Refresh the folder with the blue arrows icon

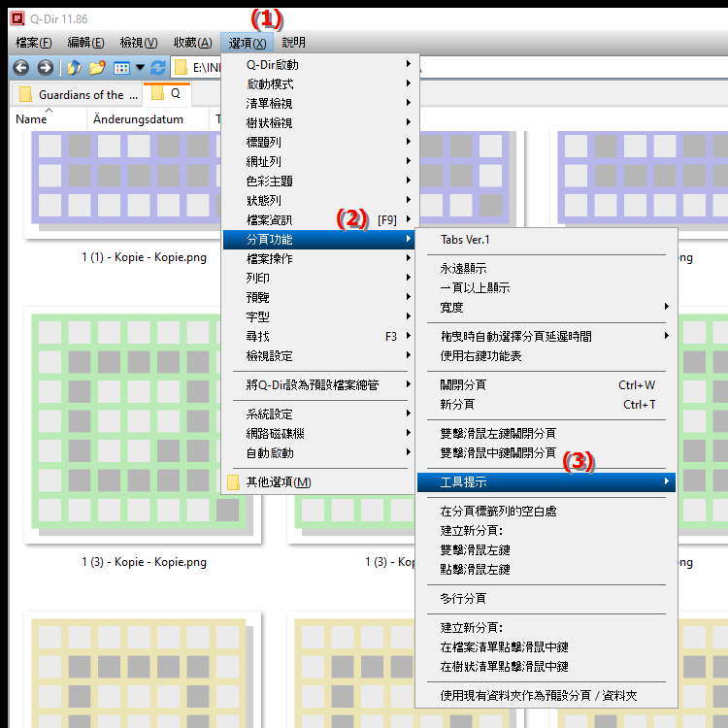tap(158, 68)
